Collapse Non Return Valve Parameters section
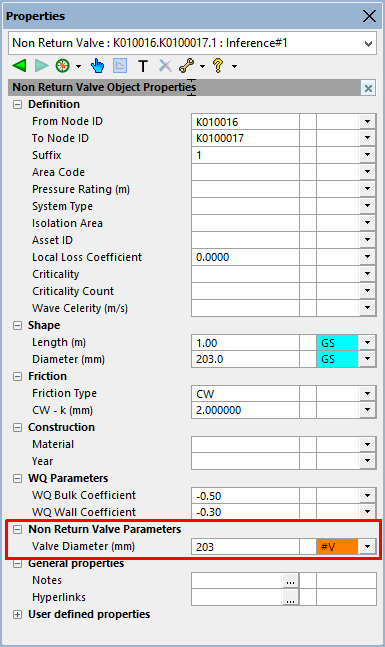 [x=17, y=529]
